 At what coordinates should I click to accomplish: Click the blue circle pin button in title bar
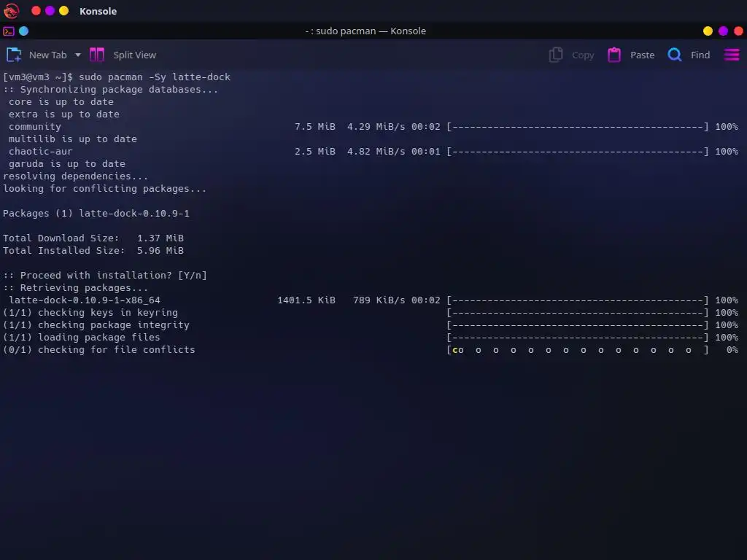click(x=23, y=31)
